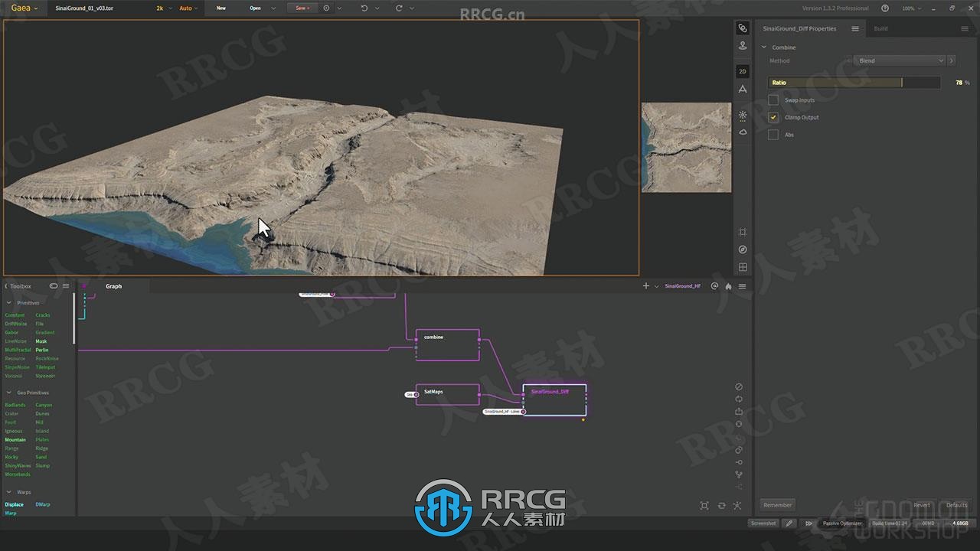
Task: Click the Save+ button
Action: coord(302,8)
